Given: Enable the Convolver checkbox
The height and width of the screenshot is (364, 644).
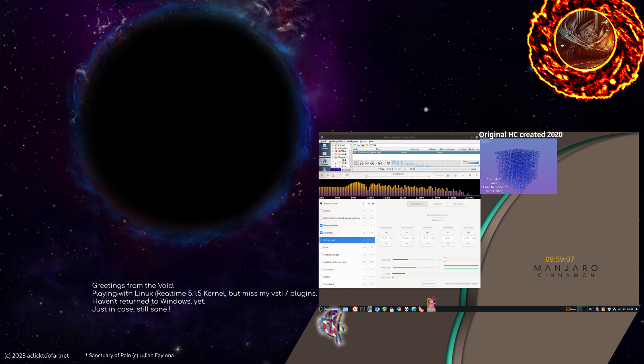Looking at the screenshot, I should pos(321,269).
